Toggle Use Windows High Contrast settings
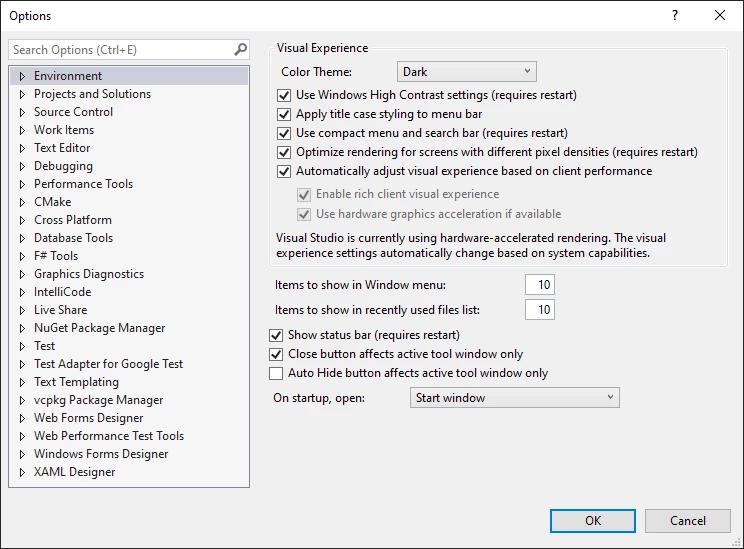 (284, 95)
